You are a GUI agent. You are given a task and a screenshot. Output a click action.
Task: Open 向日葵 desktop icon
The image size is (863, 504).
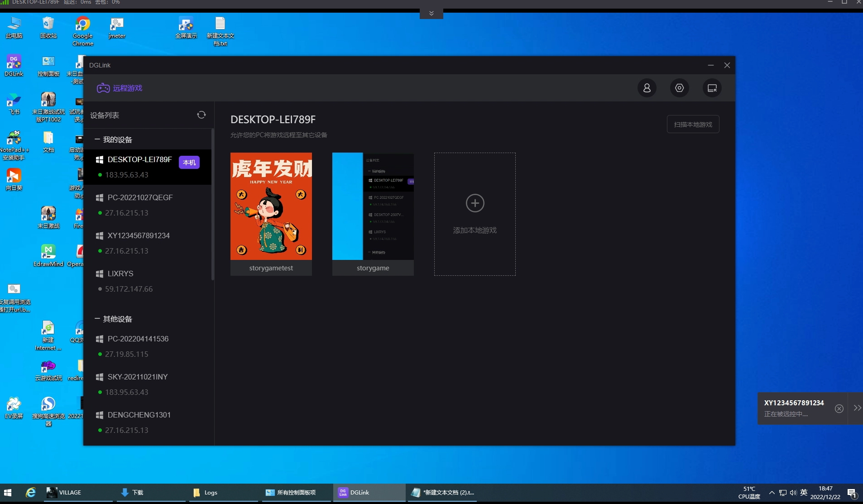coord(14,180)
